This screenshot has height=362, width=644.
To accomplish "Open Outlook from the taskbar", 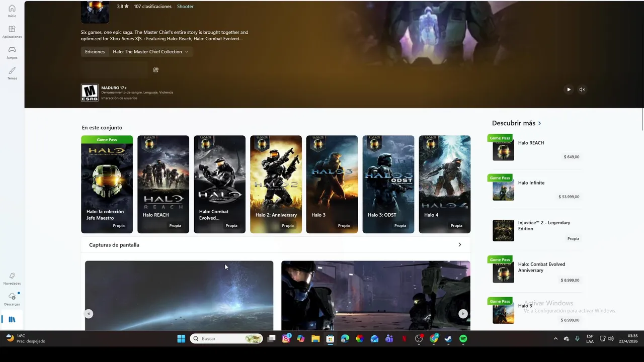I will 374,339.
